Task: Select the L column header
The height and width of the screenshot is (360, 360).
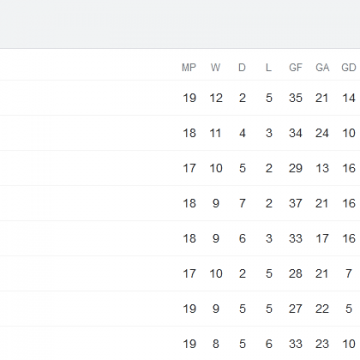Action: (x=268, y=68)
